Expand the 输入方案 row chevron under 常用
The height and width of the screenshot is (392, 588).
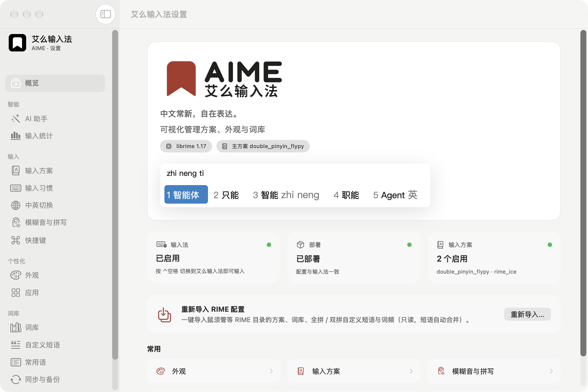(411, 371)
